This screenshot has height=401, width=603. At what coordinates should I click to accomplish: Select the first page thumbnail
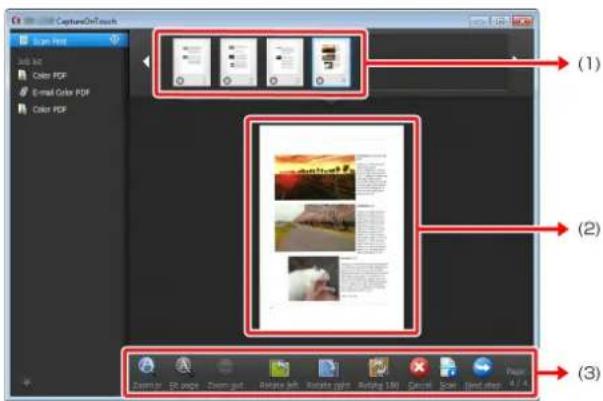tap(192, 62)
